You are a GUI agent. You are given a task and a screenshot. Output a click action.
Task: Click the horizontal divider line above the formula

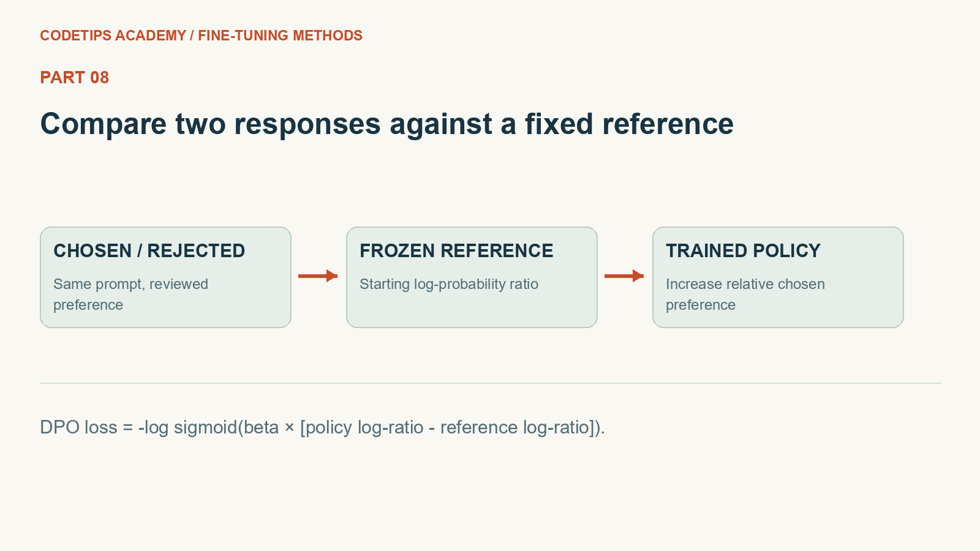pos(490,383)
